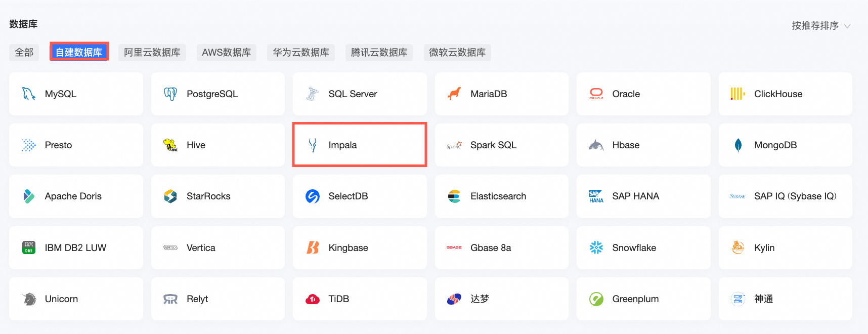The image size is (868, 334).
Task: Click the Sybase logo icon
Action: 738,196
